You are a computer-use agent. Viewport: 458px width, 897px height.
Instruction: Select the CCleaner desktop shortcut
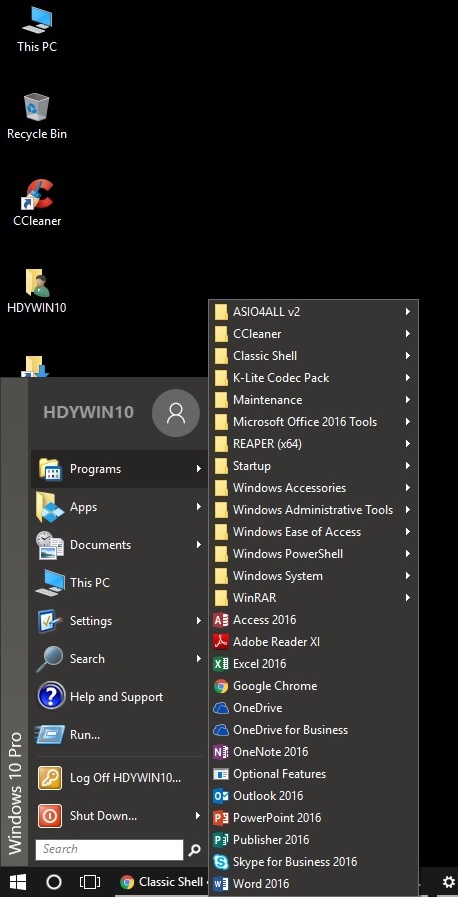click(37, 204)
